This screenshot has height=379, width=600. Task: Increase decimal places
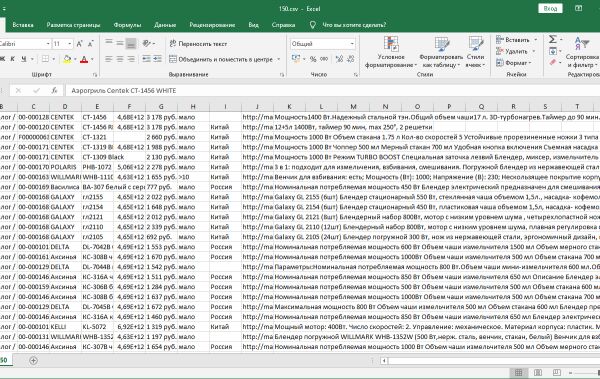[x=339, y=59]
